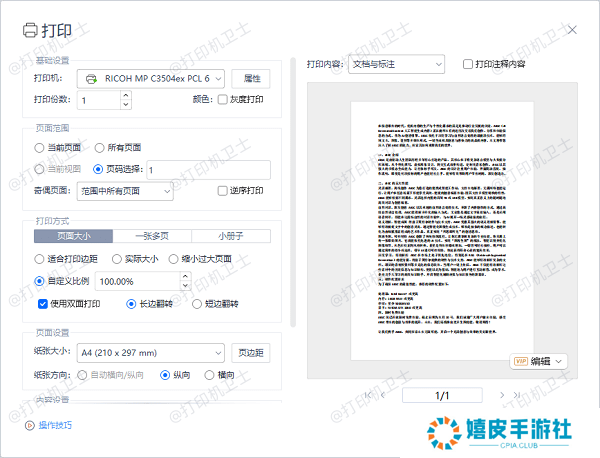600x458 pixels.
Task: Click the 属性 printer properties button
Action: point(251,78)
